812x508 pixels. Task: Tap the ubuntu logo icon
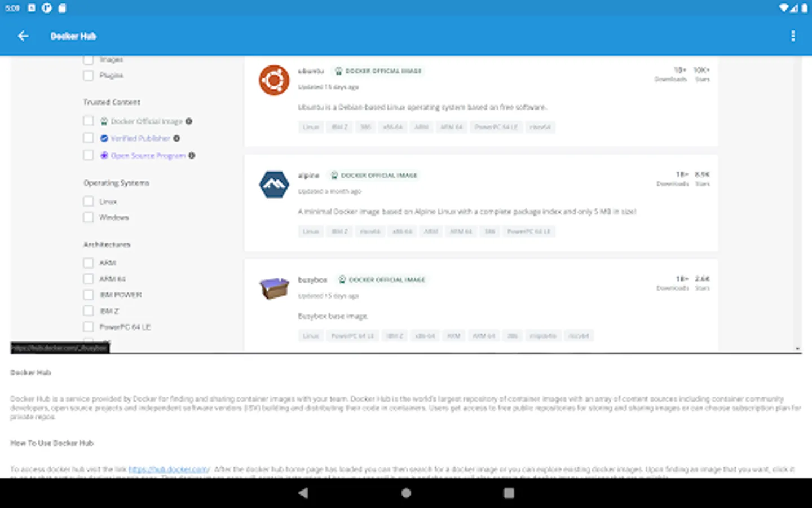tap(273, 79)
